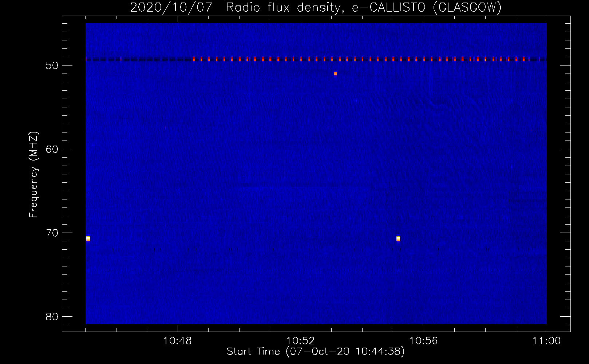Click the 10:52 time tick label
The height and width of the screenshot is (364, 589).
pyautogui.click(x=300, y=341)
